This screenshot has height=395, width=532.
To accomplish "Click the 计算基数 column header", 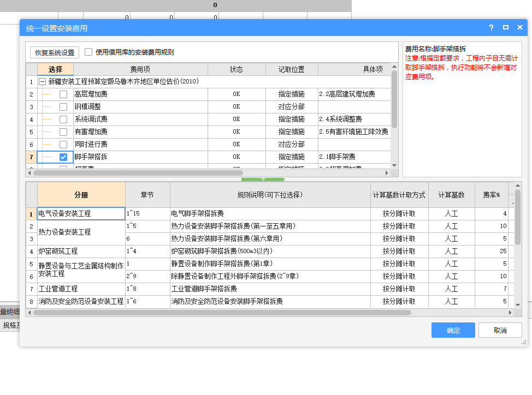I will (x=452, y=195).
